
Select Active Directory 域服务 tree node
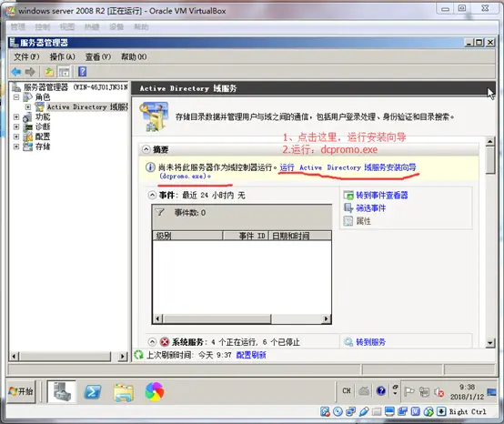(x=82, y=106)
